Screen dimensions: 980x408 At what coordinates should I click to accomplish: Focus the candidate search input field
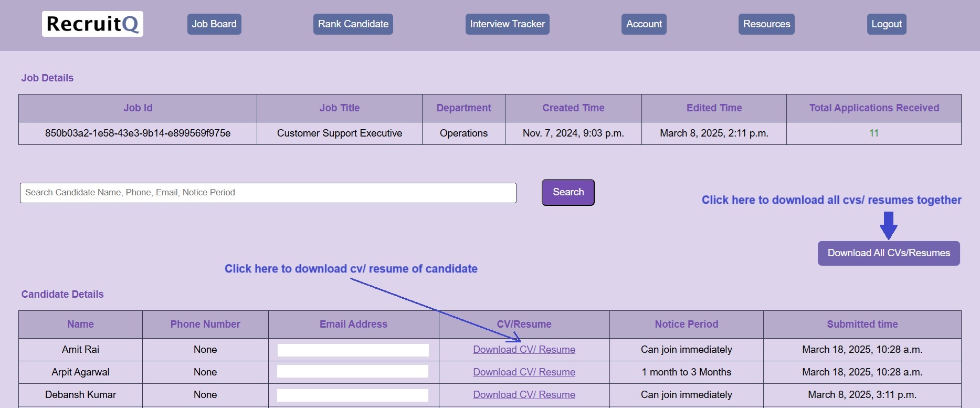click(x=268, y=193)
